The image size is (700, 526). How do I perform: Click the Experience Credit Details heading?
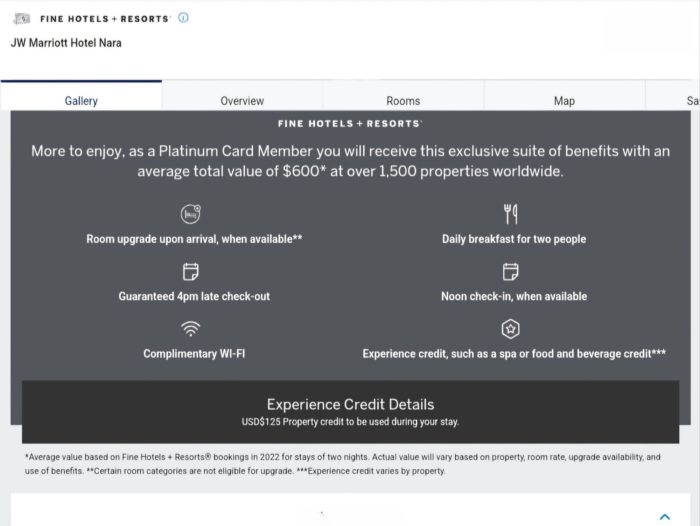click(x=350, y=404)
